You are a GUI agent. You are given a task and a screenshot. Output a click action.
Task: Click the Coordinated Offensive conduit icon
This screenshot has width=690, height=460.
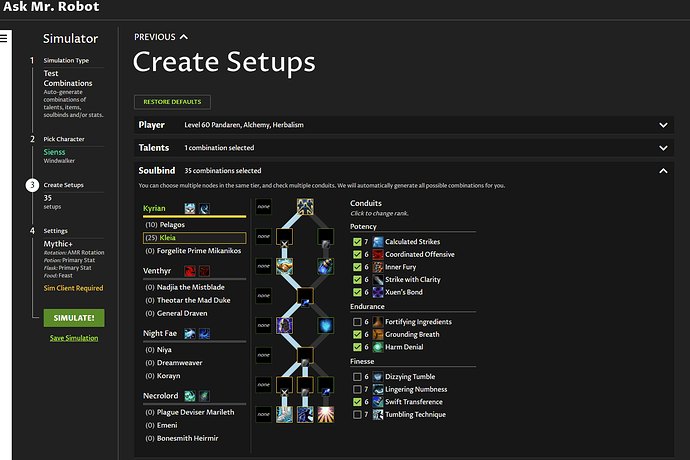(378, 254)
